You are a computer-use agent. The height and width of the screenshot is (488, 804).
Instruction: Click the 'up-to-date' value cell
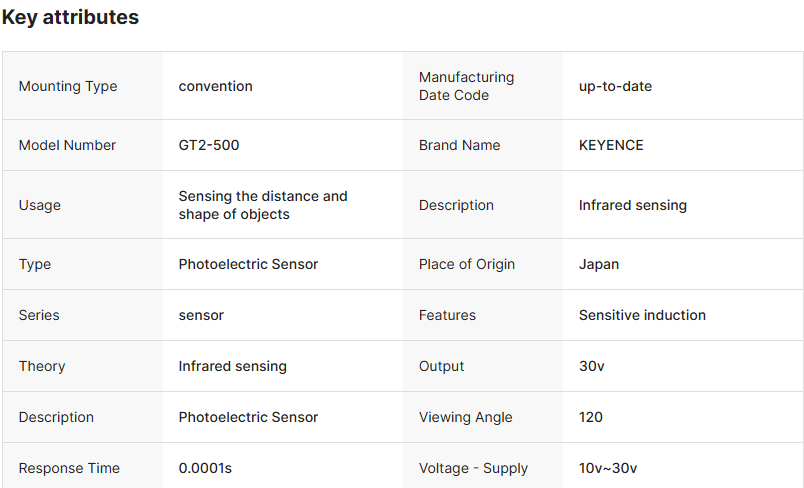point(615,86)
